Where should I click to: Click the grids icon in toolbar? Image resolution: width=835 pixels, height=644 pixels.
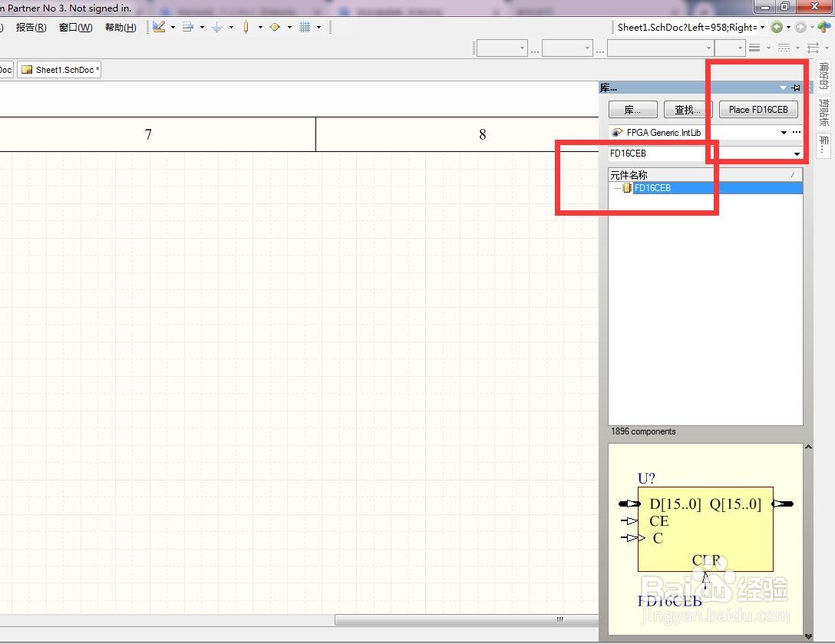click(305, 27)
